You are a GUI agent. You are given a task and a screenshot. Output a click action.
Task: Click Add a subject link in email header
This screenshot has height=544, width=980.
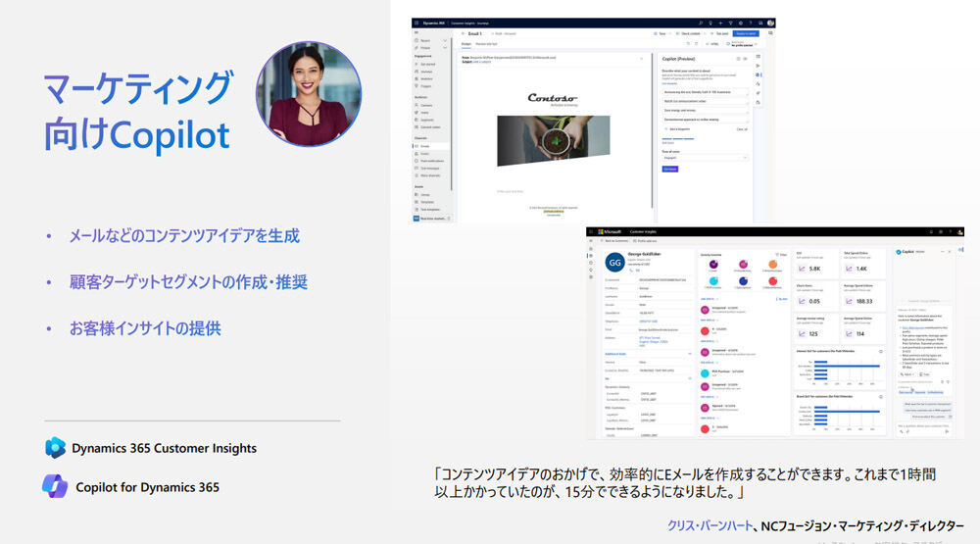[482, 62]
